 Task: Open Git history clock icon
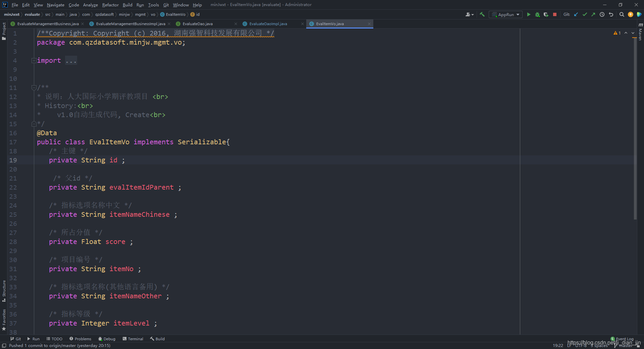pyautogui.click(x=602, y=14)
